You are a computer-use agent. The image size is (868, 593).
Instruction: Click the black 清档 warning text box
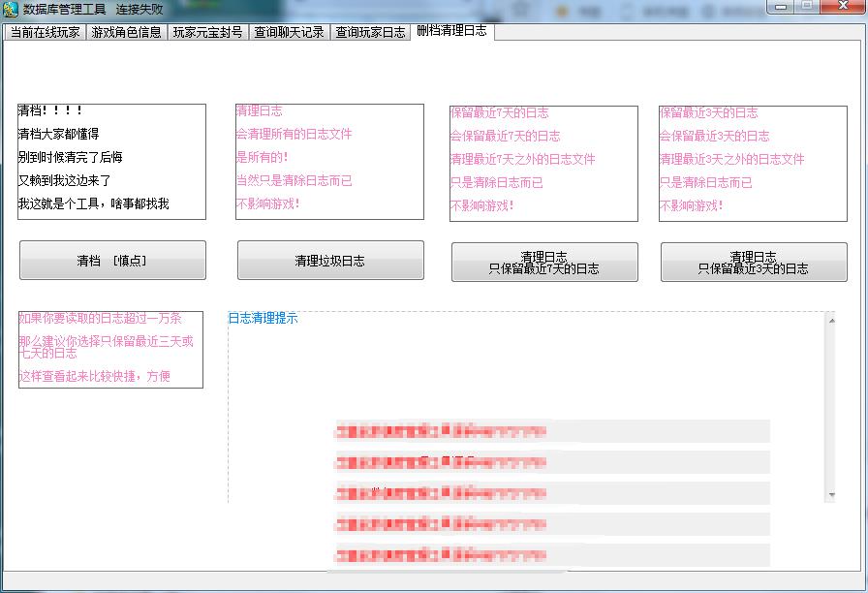coord(111,162)
